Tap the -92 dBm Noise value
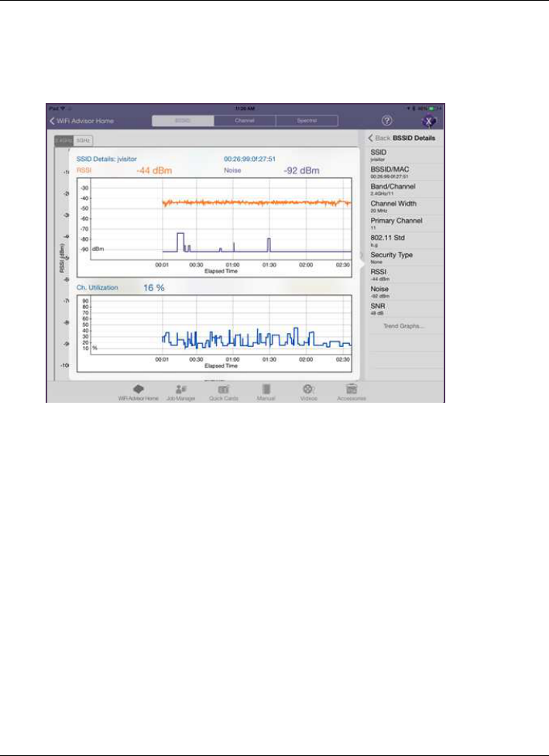Screen dimensions: 549x756 [x=301, y=170]
